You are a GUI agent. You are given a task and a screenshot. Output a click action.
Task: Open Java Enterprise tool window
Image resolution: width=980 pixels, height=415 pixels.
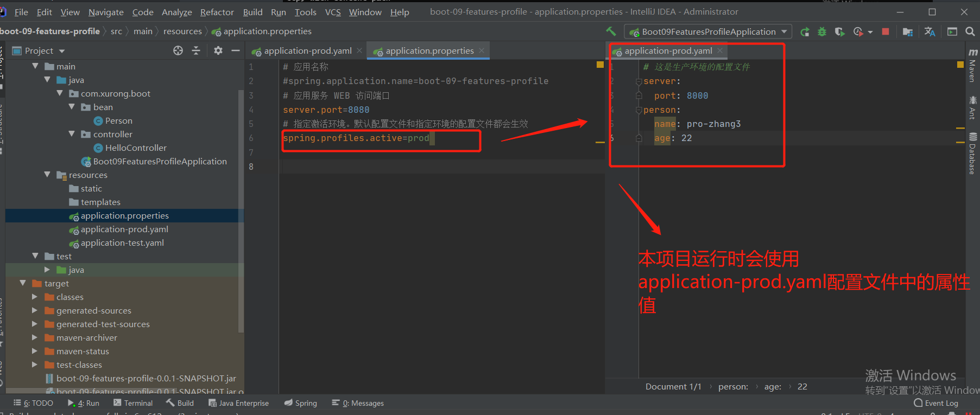[238, 403]
